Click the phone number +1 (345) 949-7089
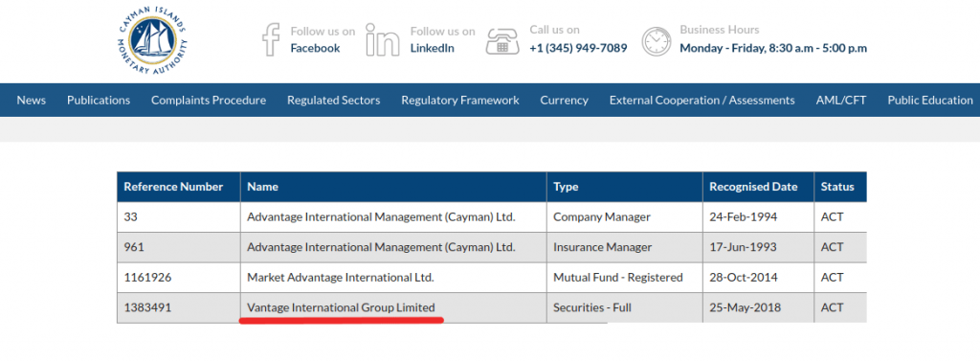The height and width of the screenshot is (362, 980). [578, 48]
